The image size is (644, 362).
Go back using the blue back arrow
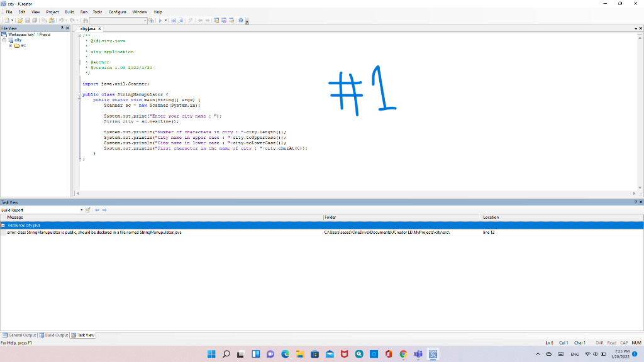pyautogui.click(x=97, y=210)
